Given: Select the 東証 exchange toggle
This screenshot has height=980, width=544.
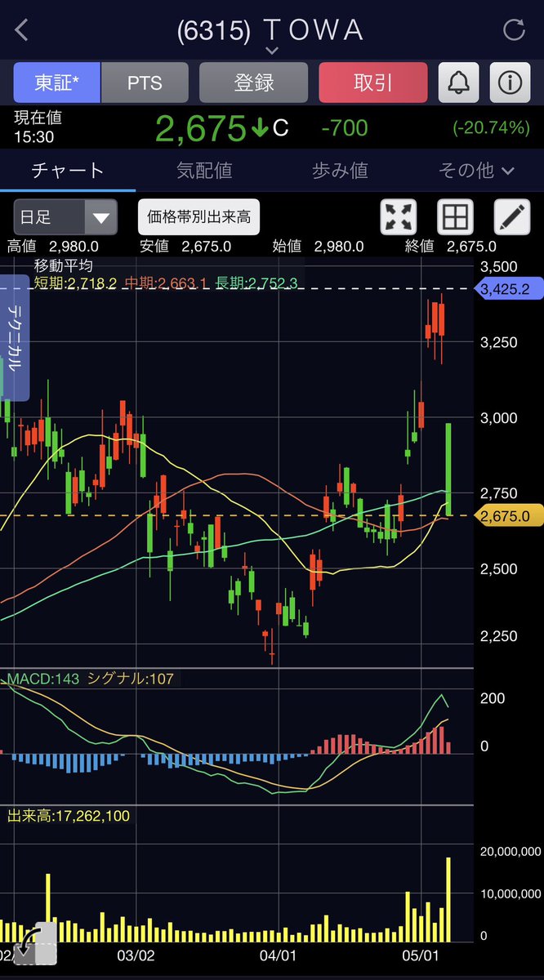Looking at the screenshot, I should click(x=56, y=82).
